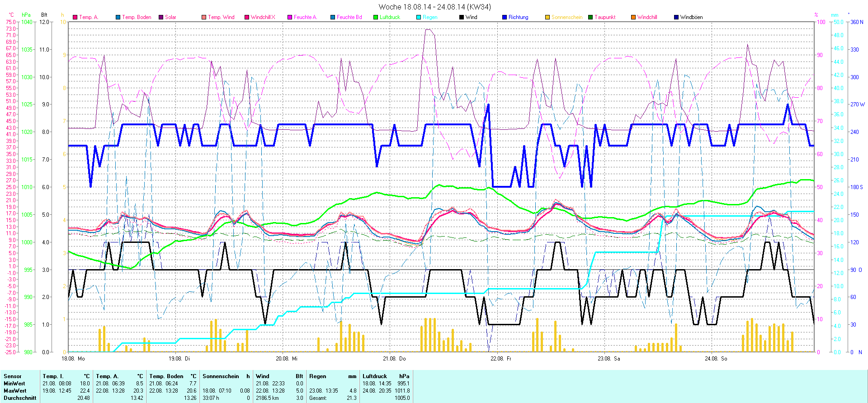Click the Temp. Boden legend color square

click(x=118, y=17)
